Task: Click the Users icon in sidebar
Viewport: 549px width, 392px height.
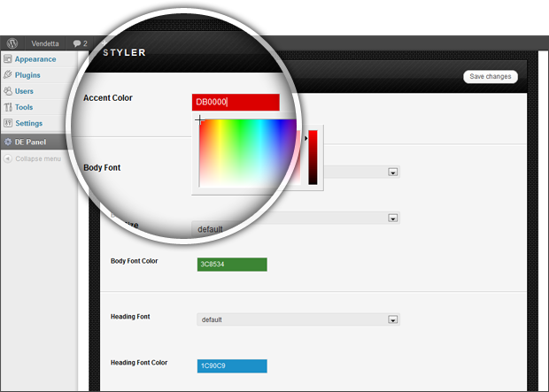Action: 8,91
